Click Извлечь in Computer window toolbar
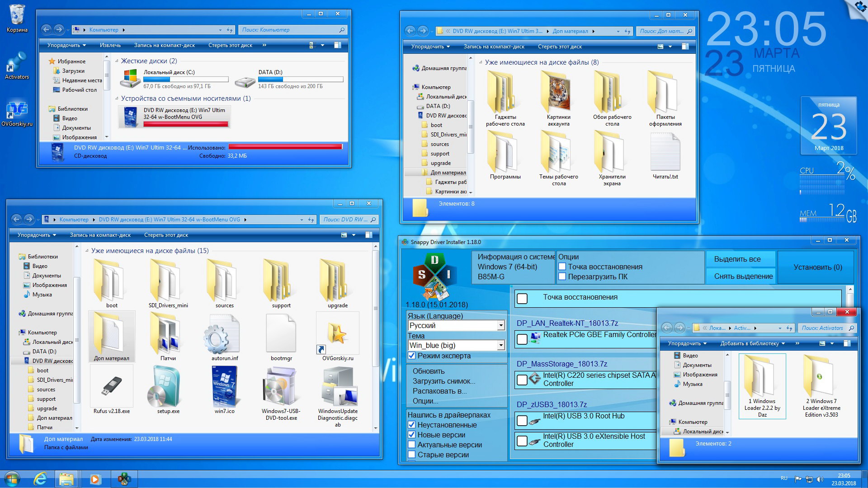The width and height of the screenshot is (868, 488). point(110,45)
